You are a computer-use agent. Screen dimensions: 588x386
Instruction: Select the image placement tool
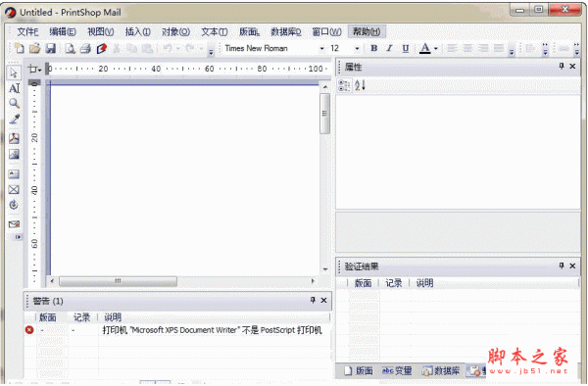pos(14,154)
